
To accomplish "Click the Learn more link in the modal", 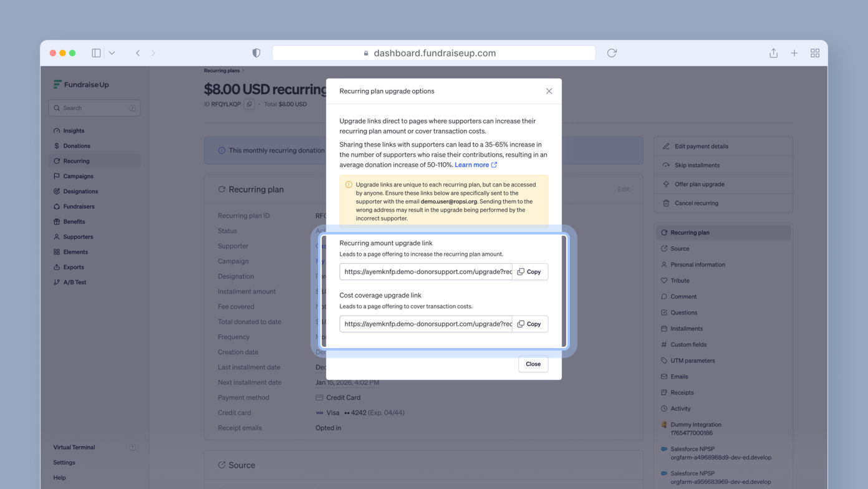I will (x=472, y=165).
